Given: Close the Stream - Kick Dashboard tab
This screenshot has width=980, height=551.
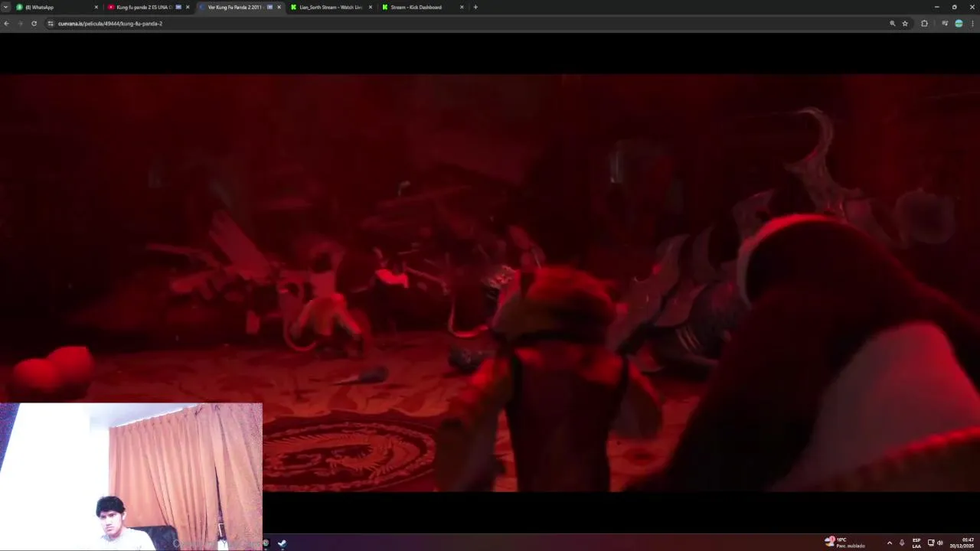Looking at the screenshot, I should (x=462, y=7).
